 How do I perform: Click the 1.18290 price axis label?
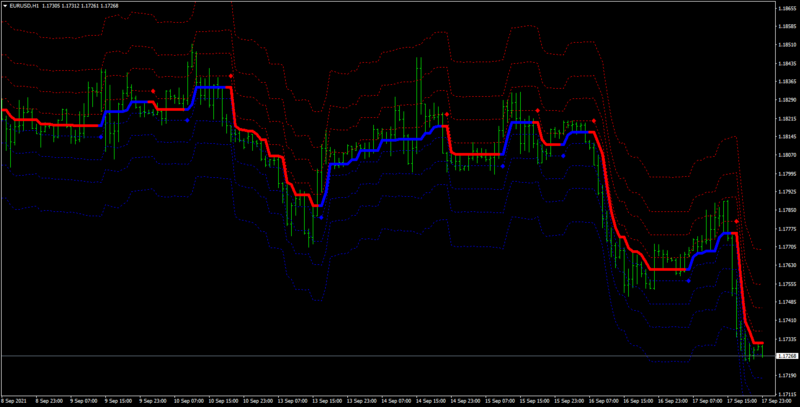pyautogui.click(x=787, y=100)
